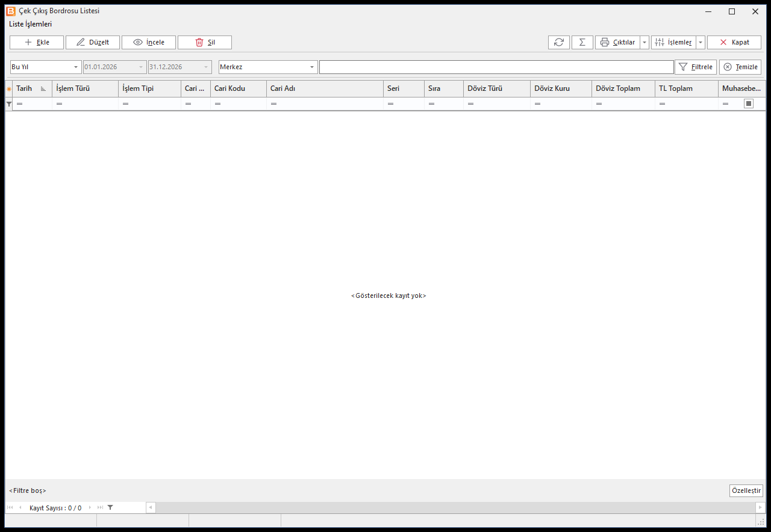Click the Cari Adı filter row equals operator

click(x=273, y=104)
